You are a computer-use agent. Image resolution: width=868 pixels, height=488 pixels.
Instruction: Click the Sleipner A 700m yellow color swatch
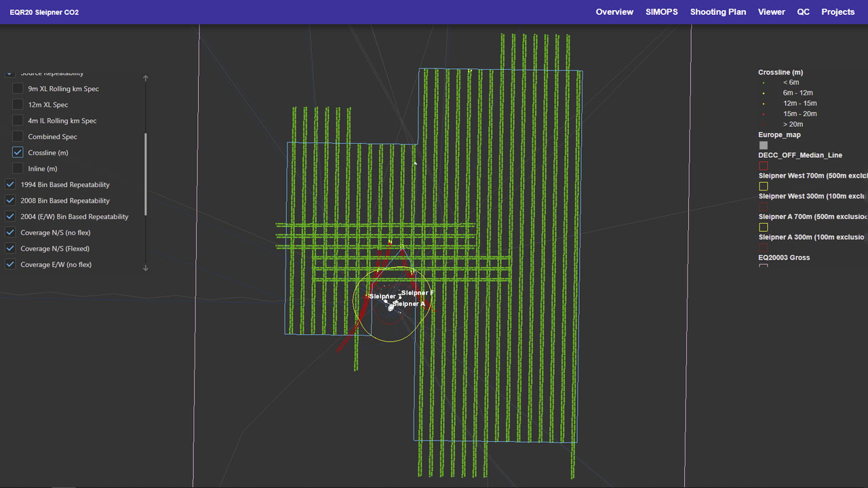763,227
